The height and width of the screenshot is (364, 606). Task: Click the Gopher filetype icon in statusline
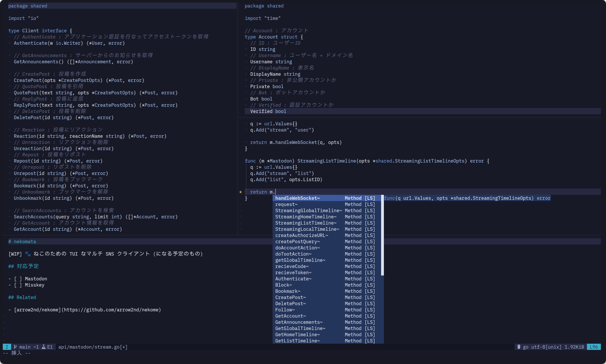click(518, 347)
